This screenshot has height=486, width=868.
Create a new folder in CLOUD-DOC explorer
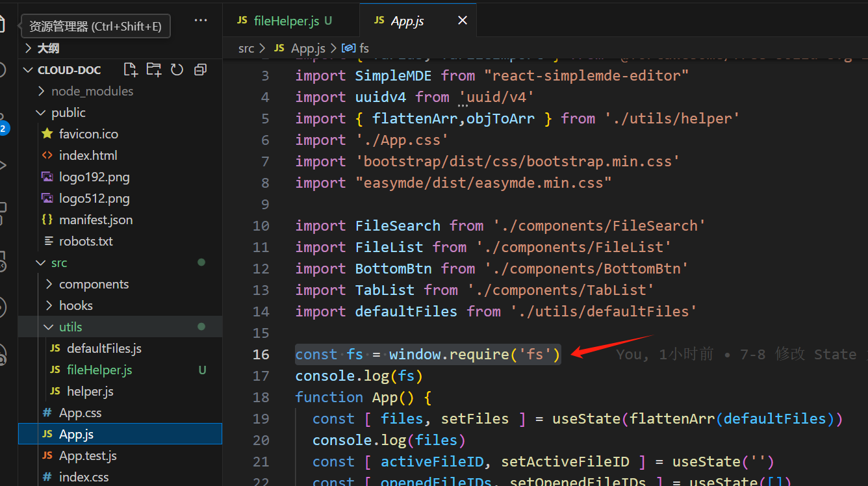point(154,70)
